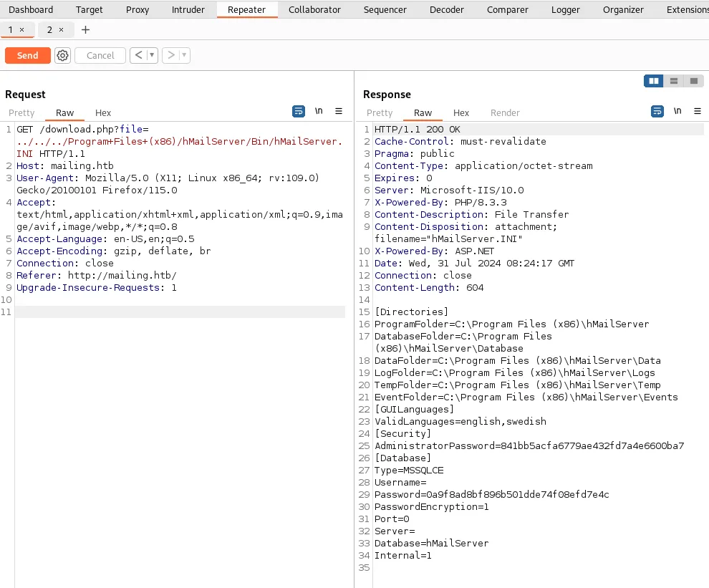This screenshot has width=709, height=588.
Task: Click the HTTP/1.1 200 OK status line
Action: click(418, 130)
